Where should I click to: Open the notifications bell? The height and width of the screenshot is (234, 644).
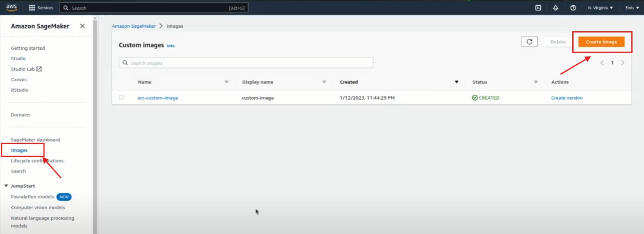click(556, 8)
